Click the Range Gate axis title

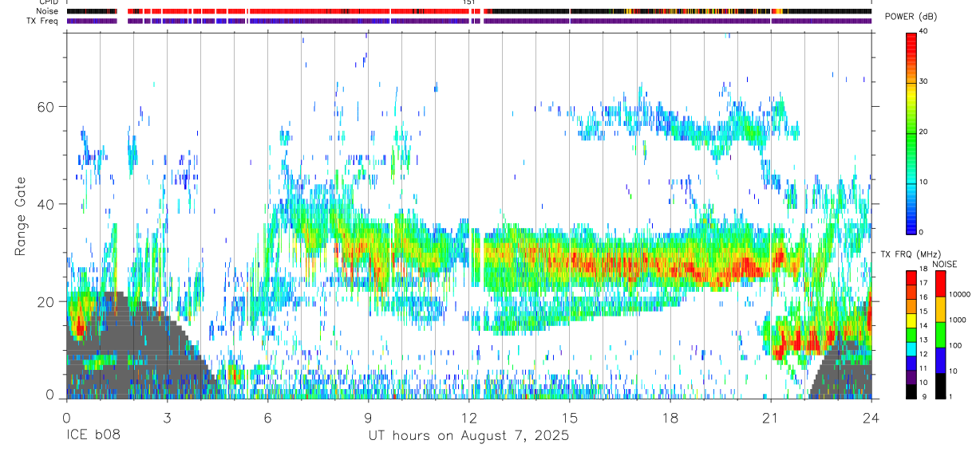tap(19, 217)
